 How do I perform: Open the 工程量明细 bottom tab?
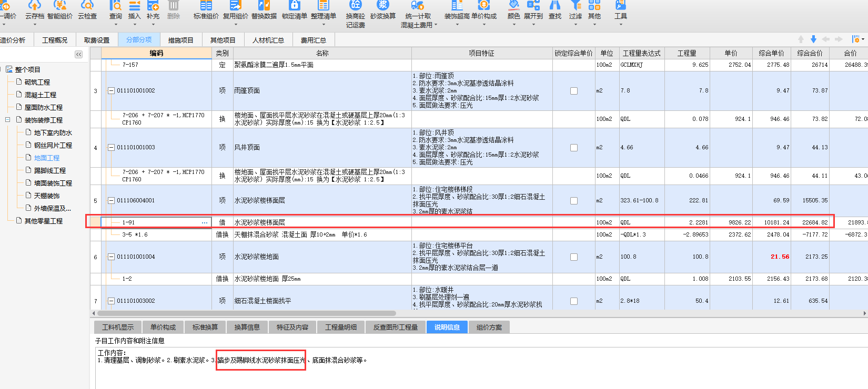click(x=341, y=327)
